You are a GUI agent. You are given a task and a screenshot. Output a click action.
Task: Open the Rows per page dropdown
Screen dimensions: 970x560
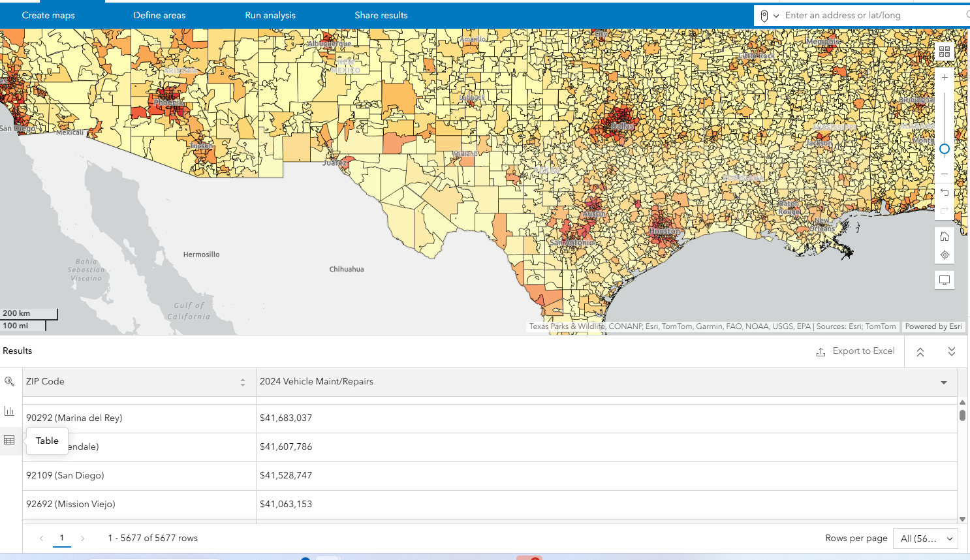tap(925, 538)
